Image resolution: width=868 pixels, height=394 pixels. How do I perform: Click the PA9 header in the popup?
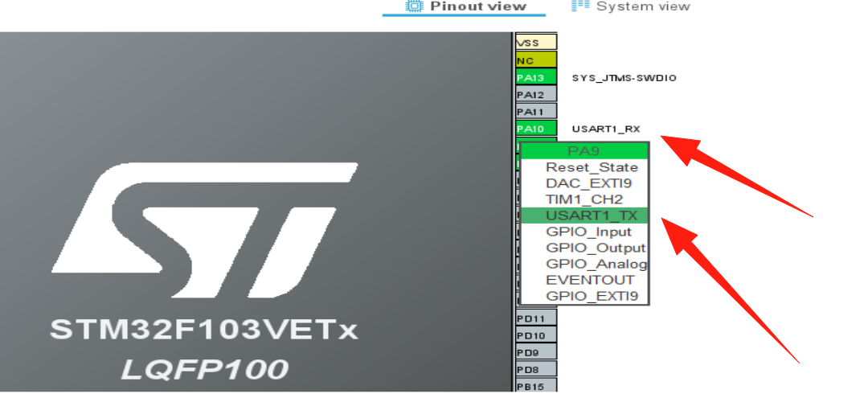[x=584, y=151]
